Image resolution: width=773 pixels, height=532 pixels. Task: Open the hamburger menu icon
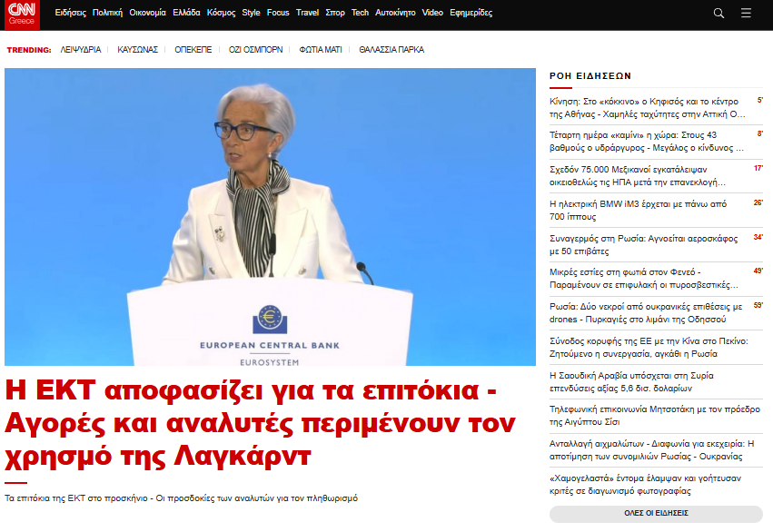coord(746,13)
